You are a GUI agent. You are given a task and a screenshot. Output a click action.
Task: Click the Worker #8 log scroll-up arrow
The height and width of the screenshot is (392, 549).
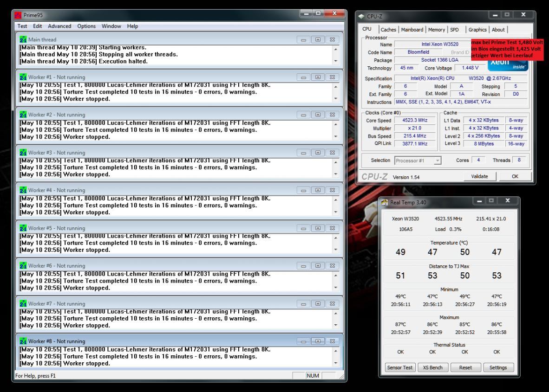(x=336, y=351)
